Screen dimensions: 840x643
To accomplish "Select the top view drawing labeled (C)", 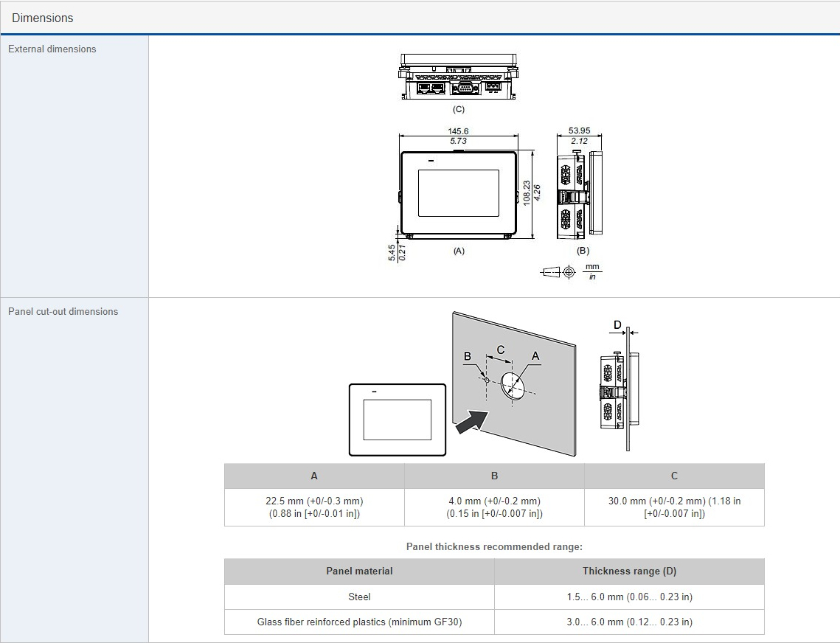I will (458, 77).
